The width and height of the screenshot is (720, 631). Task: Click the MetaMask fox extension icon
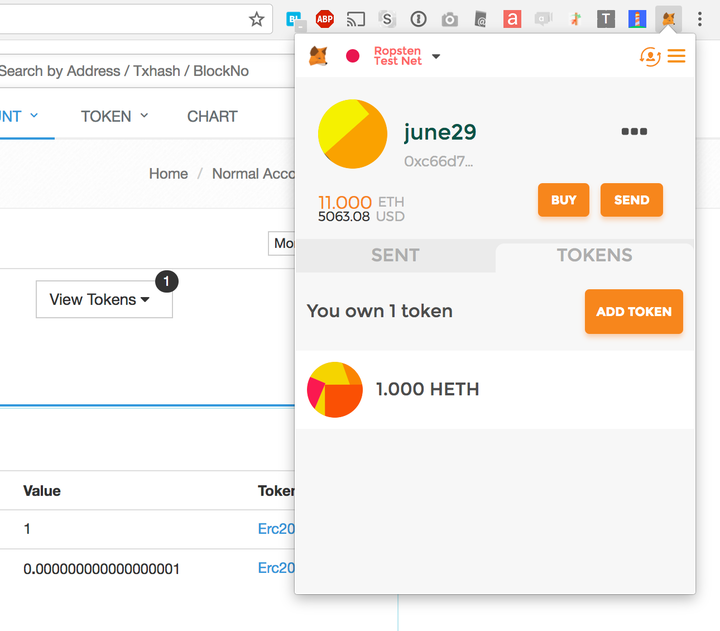[669, 19]
